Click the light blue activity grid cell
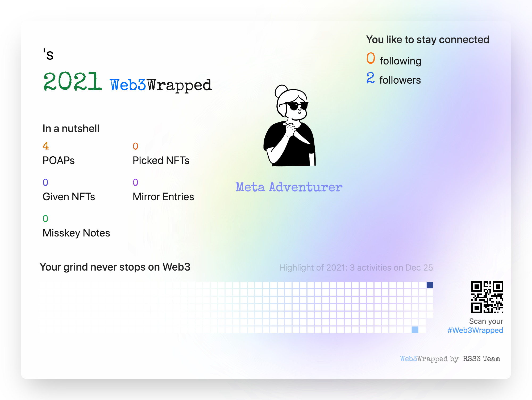Screen dimensions: 532x400 415,330
